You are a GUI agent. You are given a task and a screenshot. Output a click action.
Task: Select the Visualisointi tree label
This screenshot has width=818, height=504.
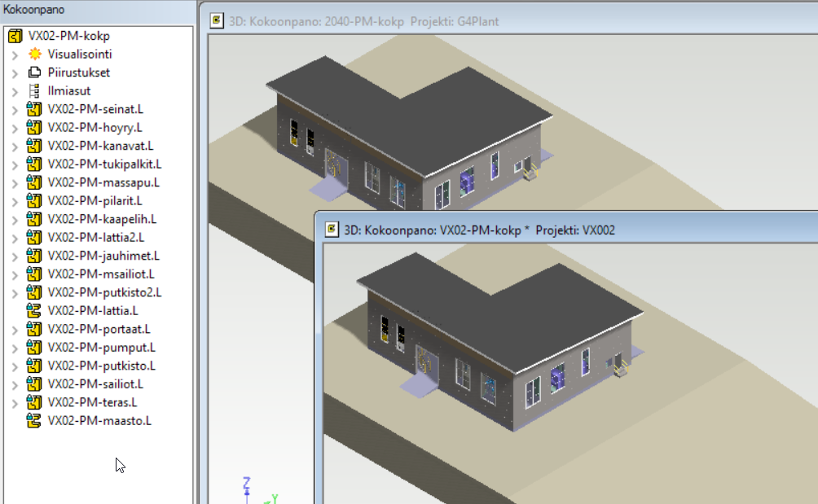pyautogui.click(x=80, y=55)
